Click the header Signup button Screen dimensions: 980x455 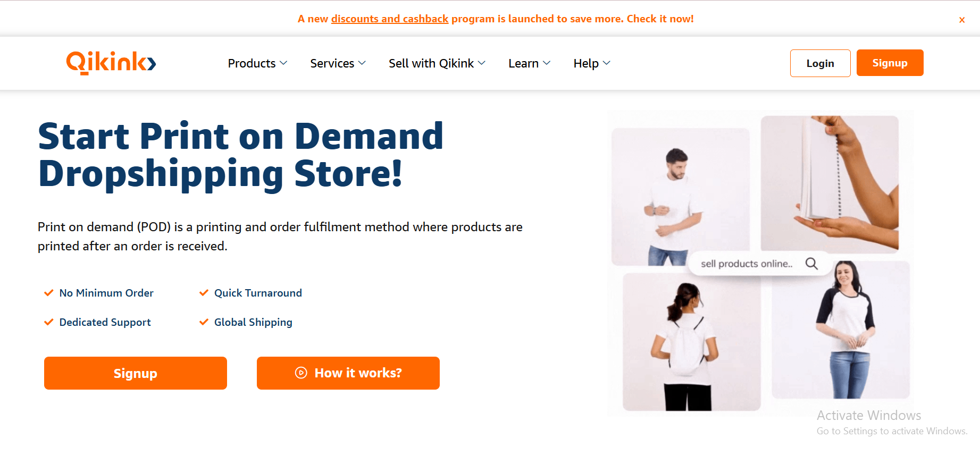tap(890, 63)
